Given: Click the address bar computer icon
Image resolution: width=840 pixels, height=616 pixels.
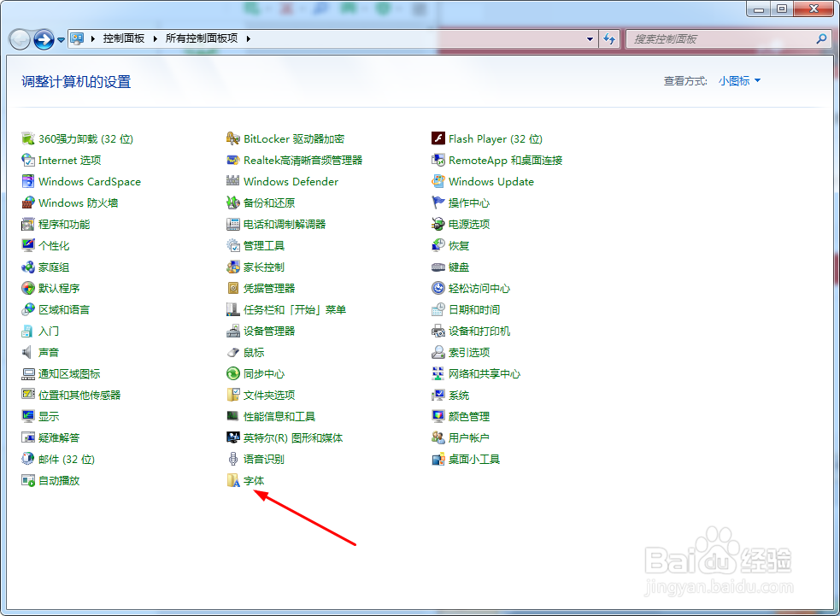Looking at the screenshot, I should (77, 38).
